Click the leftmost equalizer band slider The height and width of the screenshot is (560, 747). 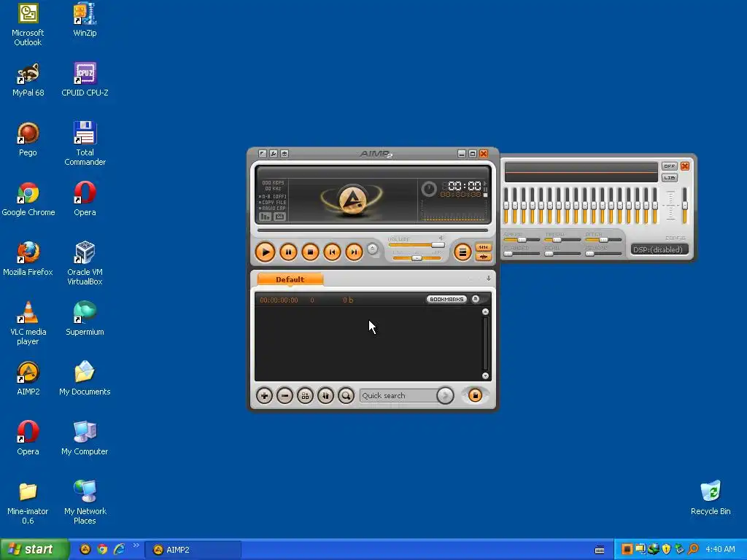[x=506, y=206]
